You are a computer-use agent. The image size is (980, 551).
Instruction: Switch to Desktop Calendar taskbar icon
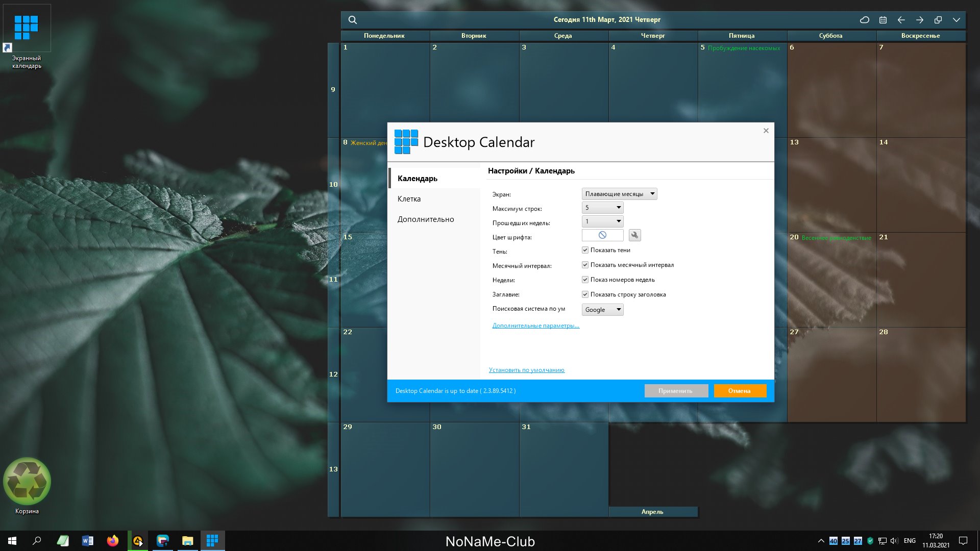pyautogui.click(x=212, y=541)
